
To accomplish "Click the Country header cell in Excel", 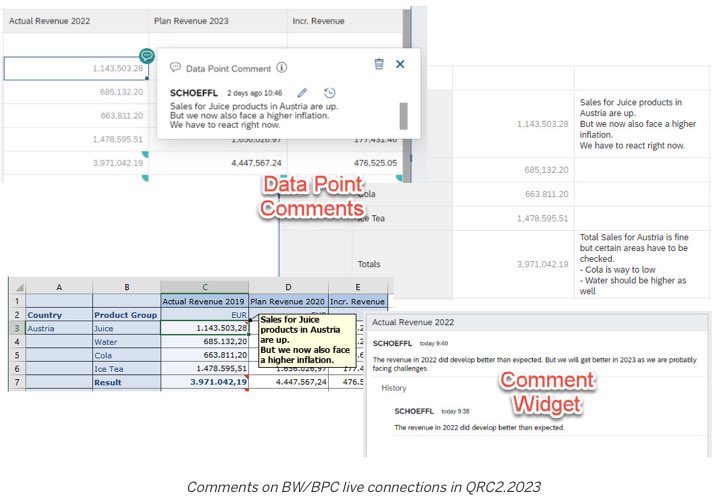I will point(59,315).
